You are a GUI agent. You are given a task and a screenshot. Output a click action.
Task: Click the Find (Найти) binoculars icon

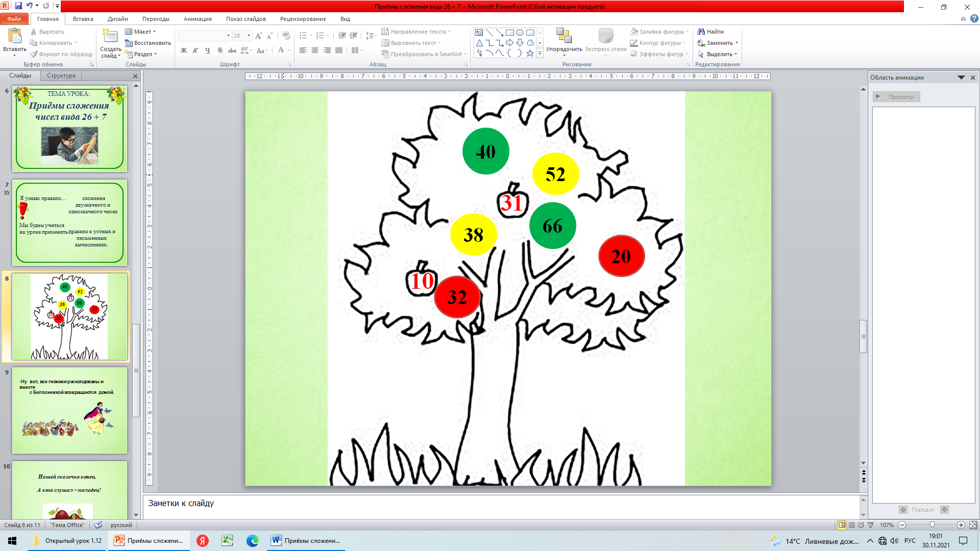[701, 32]
